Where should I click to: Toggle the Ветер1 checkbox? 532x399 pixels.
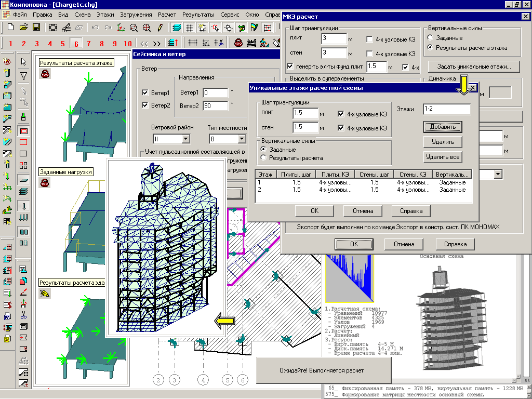[145, 93]
